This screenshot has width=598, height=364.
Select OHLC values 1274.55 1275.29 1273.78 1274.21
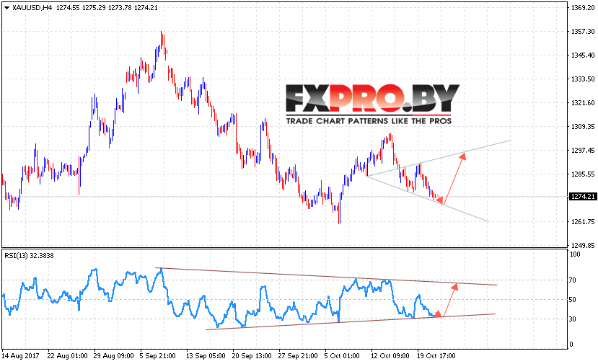tap(107, 8)
